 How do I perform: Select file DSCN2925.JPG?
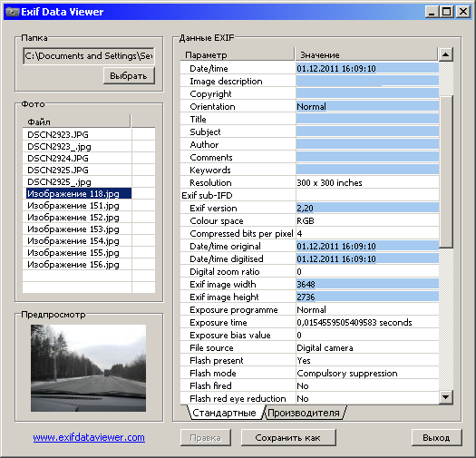pyautogui.click(x=77, y=171)
